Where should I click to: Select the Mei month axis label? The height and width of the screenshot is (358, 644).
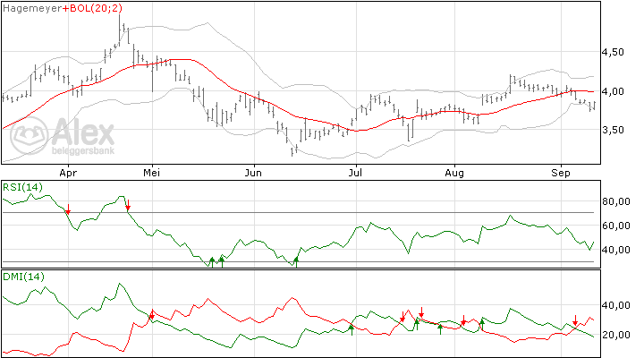[152, 173]
